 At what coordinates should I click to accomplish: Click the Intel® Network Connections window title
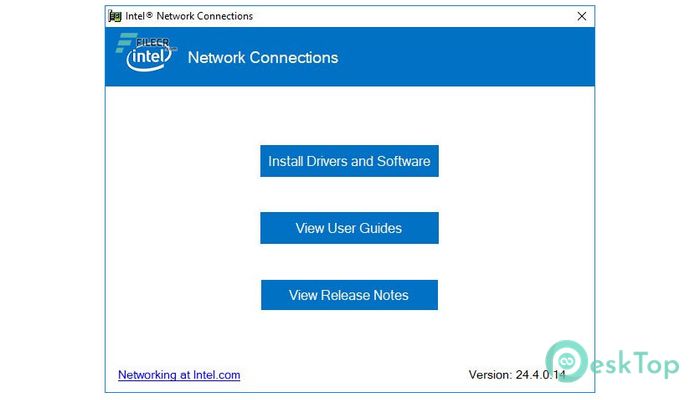[189, 16]
